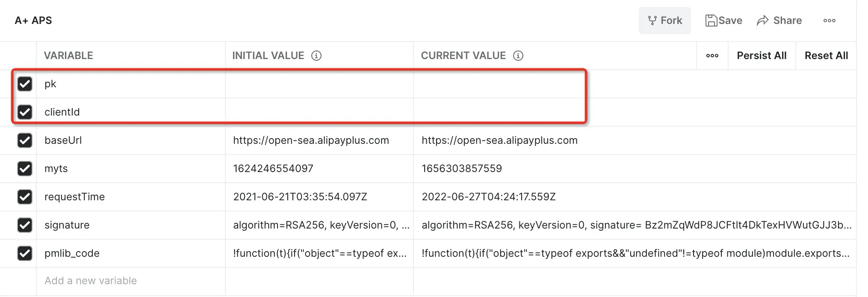Viewport: 868px width, 297px height.
Task: Click the Add a new variable field
Action: click(x=130, y=281)
